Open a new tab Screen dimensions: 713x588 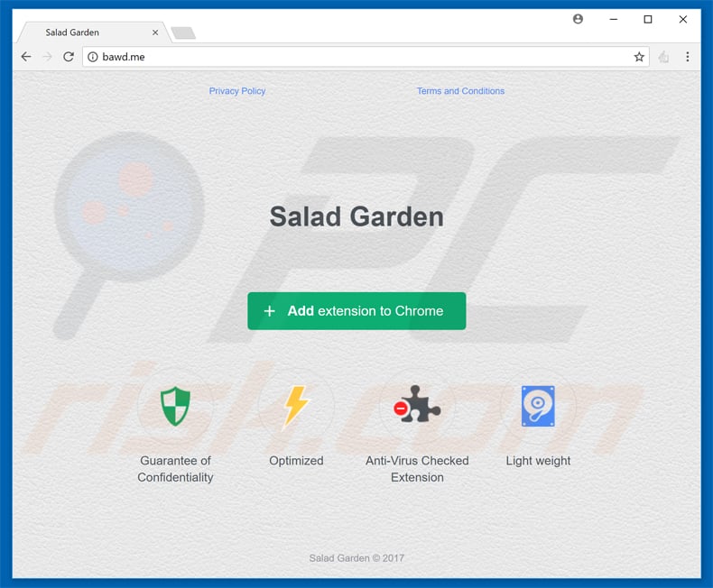183,32
